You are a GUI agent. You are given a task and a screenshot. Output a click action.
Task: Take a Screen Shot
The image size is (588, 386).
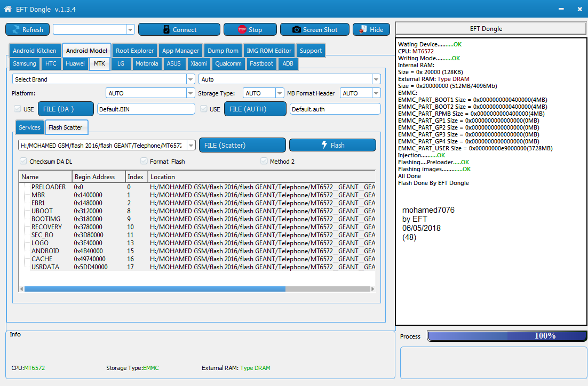tap(315, 30)
